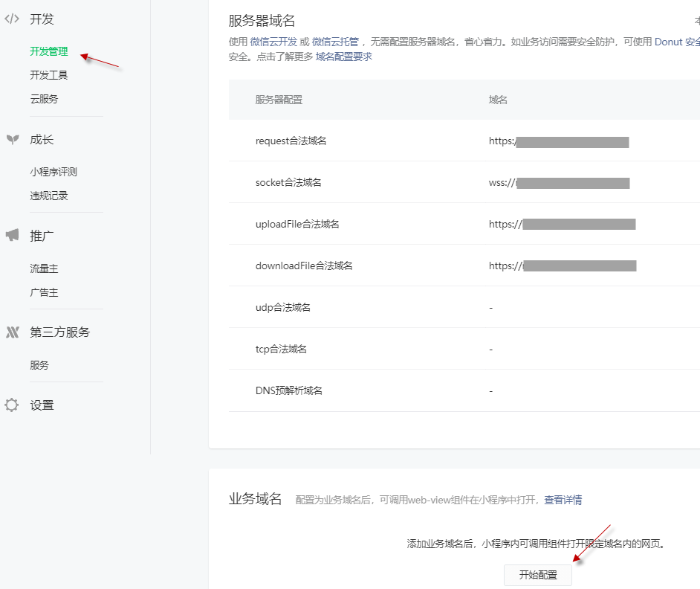Open 开发管理 in the sidebar
This screenshot has height=589, width=700.
point(49,51)
